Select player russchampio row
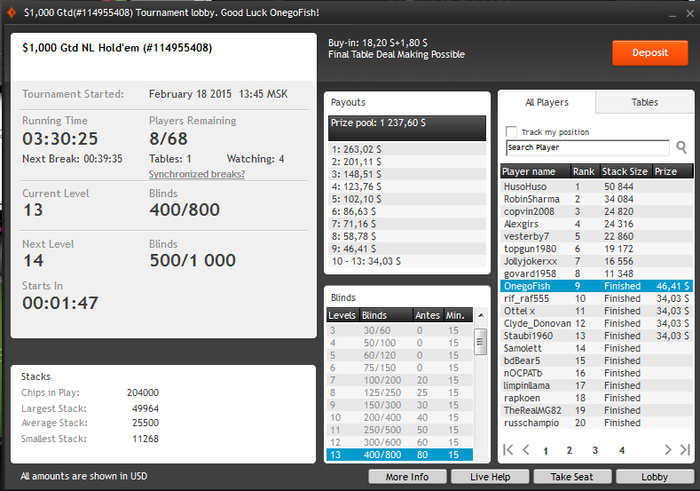Screen dimensions: 700x491 596,423
